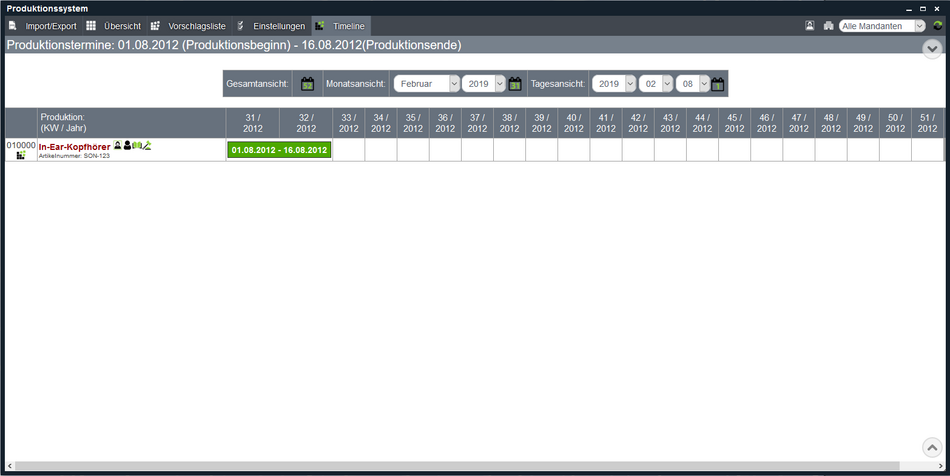Click the green 01.08.2012 - 16.08.2012 bar
This screenshot has width=950, height=476.
tap(279, 150)
